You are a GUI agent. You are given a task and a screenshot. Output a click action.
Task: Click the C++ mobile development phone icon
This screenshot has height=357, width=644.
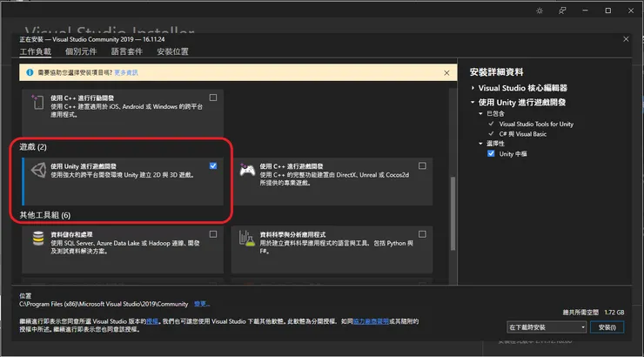tap(37, 102)
